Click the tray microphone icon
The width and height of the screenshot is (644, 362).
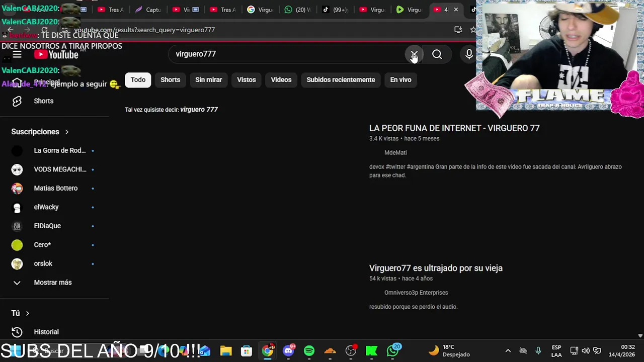point(538,351)
